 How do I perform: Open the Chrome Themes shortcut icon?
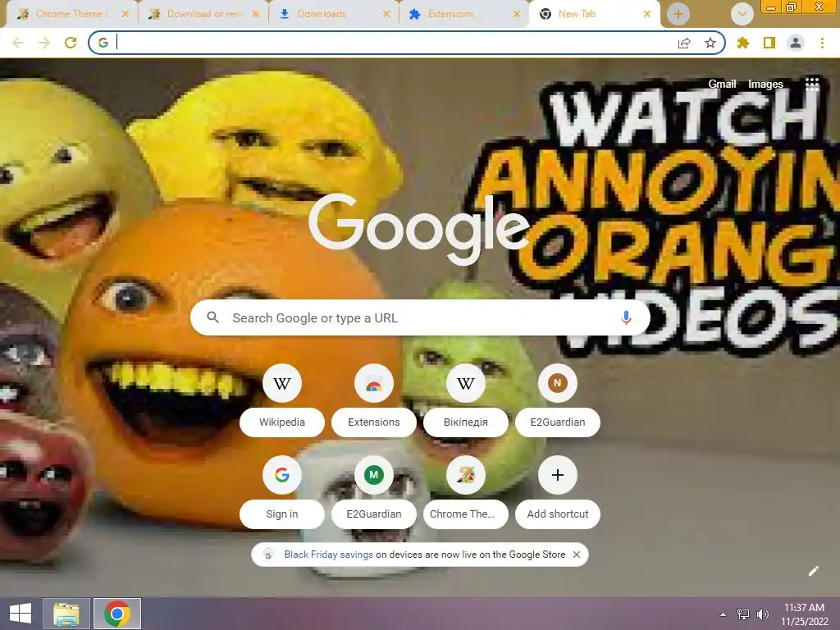466,475
